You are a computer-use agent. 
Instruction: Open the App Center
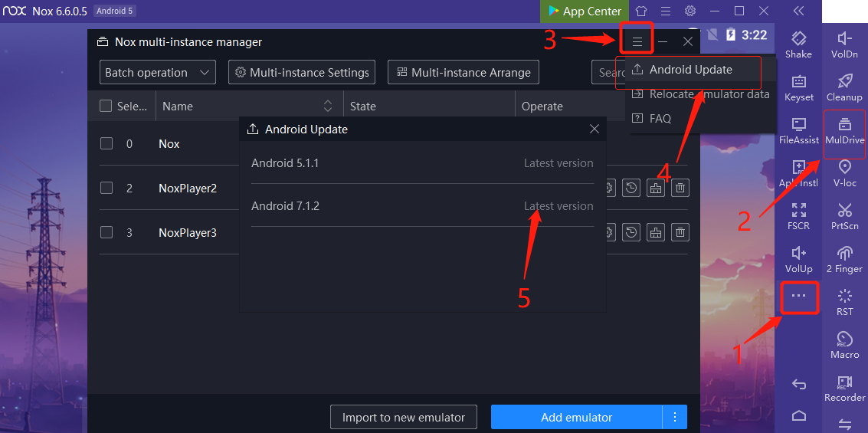[x=585, y=11]
